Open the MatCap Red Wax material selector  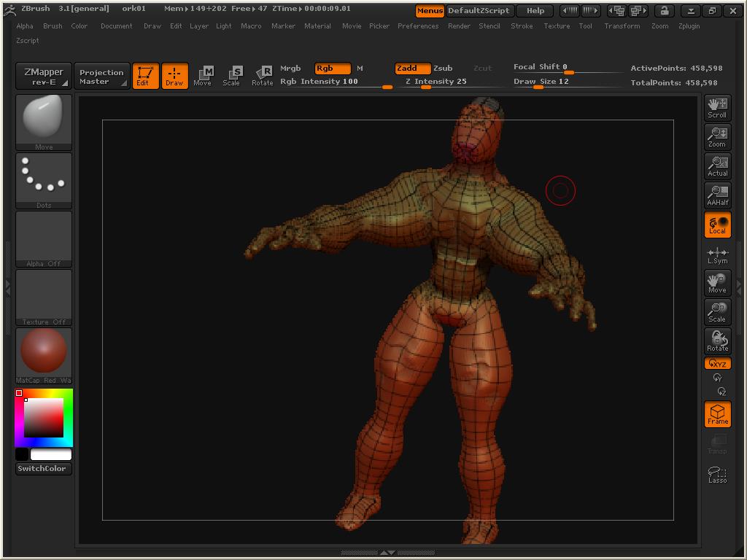(43, 356)
